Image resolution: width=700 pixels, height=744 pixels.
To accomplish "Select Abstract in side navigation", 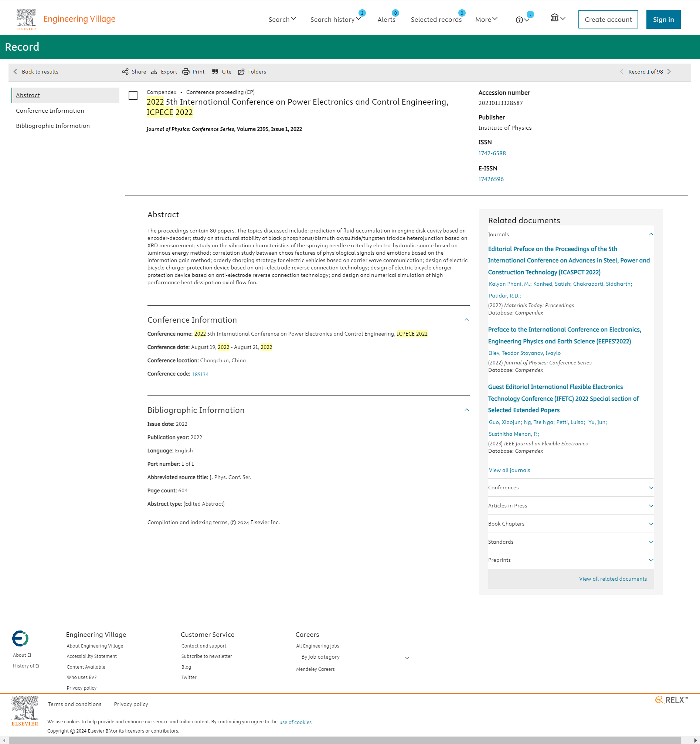I will [x=65, y=95].
